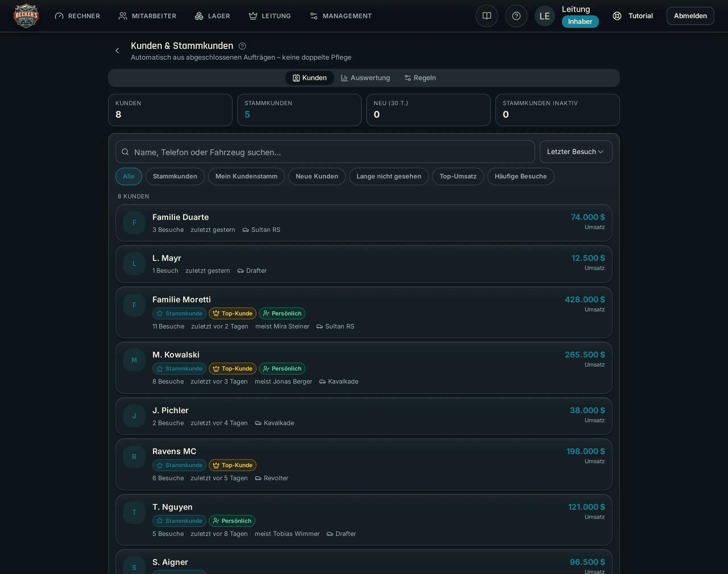Select the Top-Umsatz filter chip
This screenshot has height=574, width=728.
click(458, 176)
